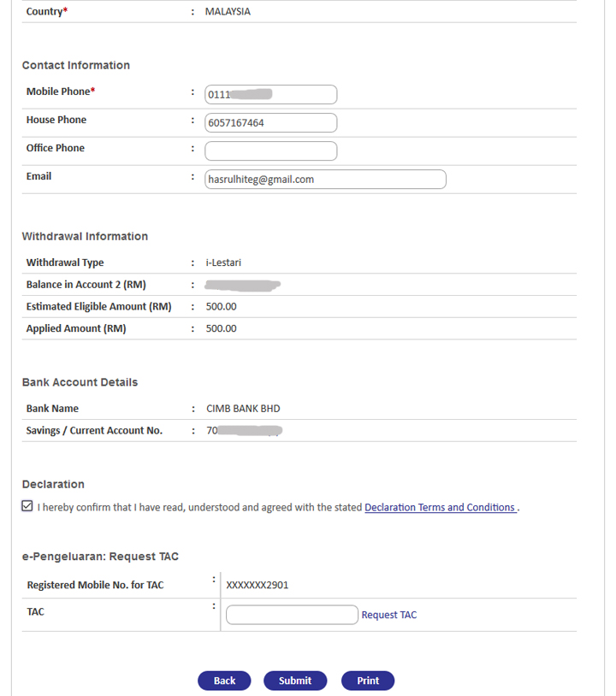This screenshot has height=696, width=616.
Task: Untick the declaration agreement checkbox
Action: tap(27, 506)
